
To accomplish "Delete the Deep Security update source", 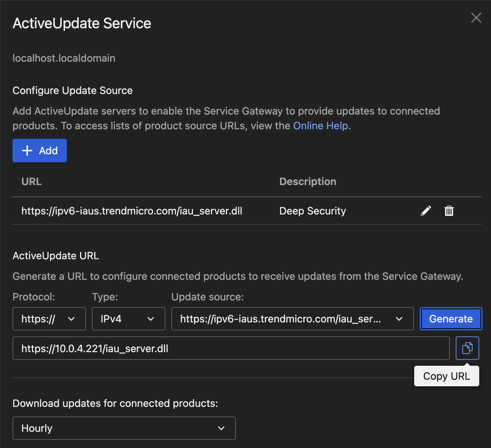I will click(x=449, y=211).
